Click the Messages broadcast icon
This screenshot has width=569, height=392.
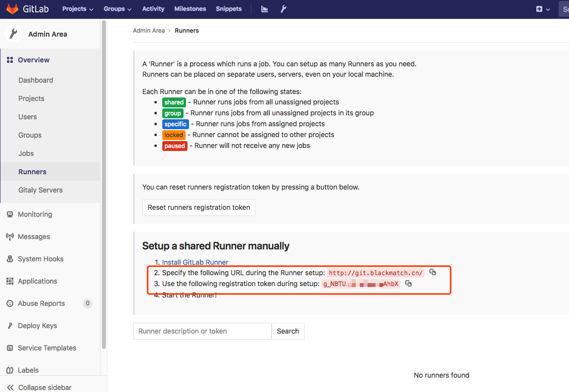tap(10, 237)
